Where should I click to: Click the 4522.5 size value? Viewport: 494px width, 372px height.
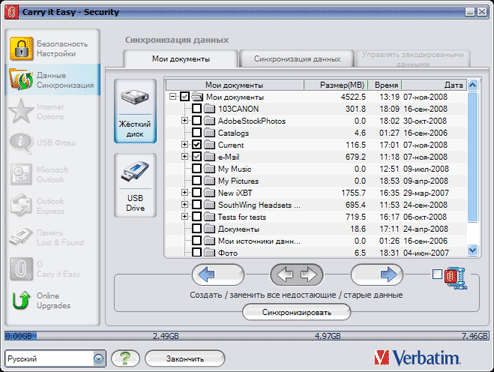353,97
